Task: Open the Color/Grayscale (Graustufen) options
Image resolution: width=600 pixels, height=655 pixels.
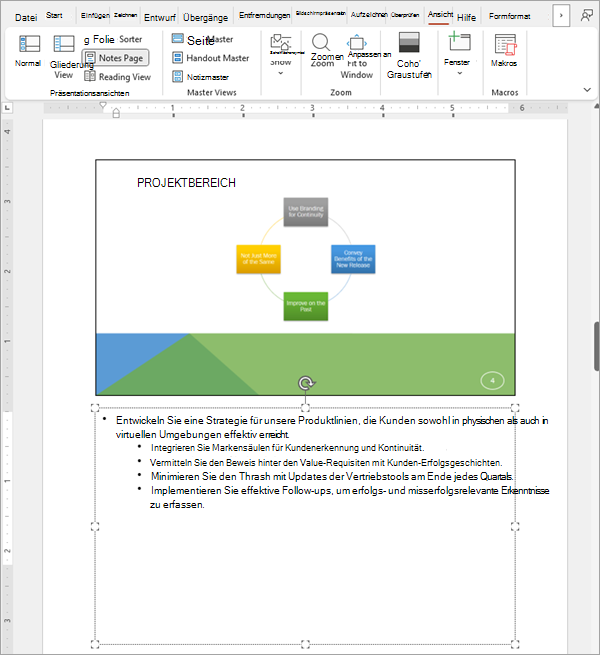Action: 409,56
